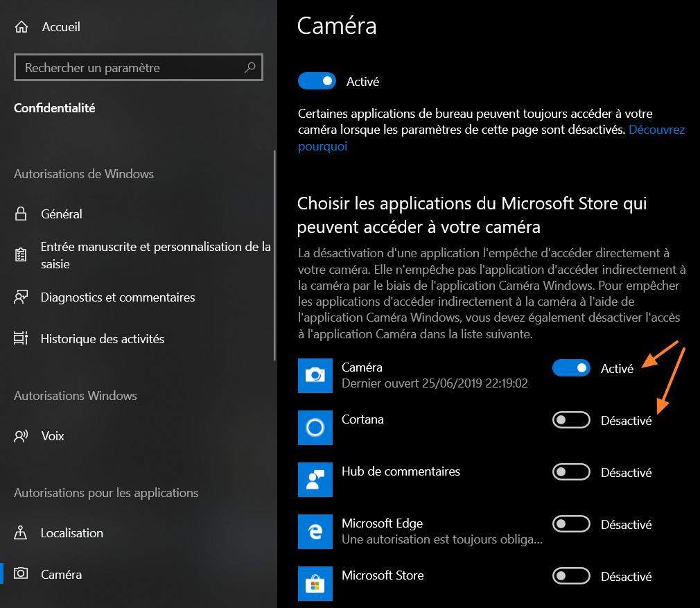This screenshot has width=700, height=608.
Task: Go to Accueil settings home
Action: (61, 27)
